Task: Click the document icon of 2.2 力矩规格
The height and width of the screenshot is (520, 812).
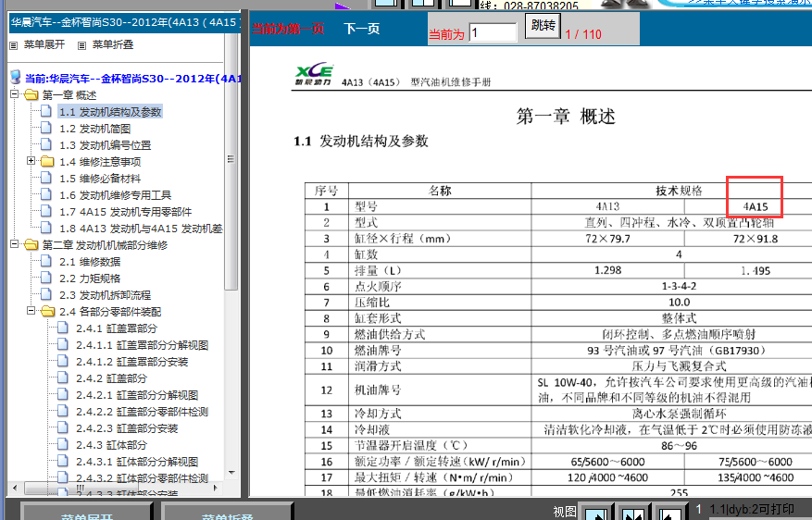Action: tap(46, 278)
